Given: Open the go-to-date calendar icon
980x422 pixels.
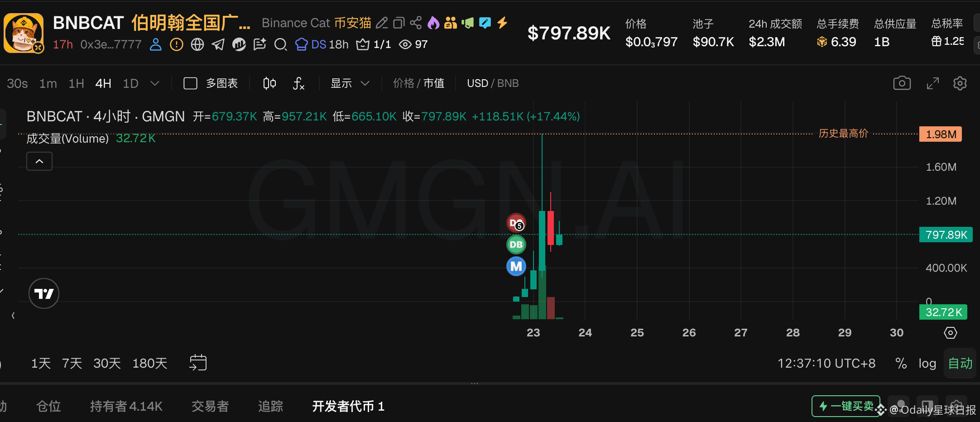Looking at the screenshot, I should pyautogui.click(x=198, y=363).
